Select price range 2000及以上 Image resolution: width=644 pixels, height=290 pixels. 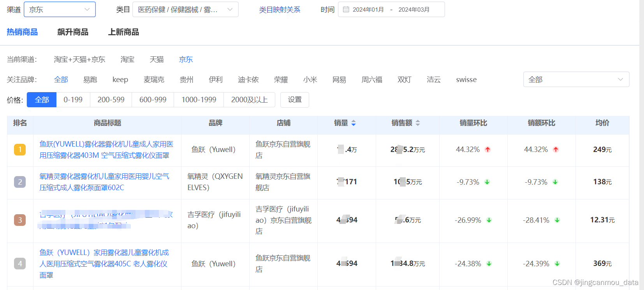coord(250,100)
